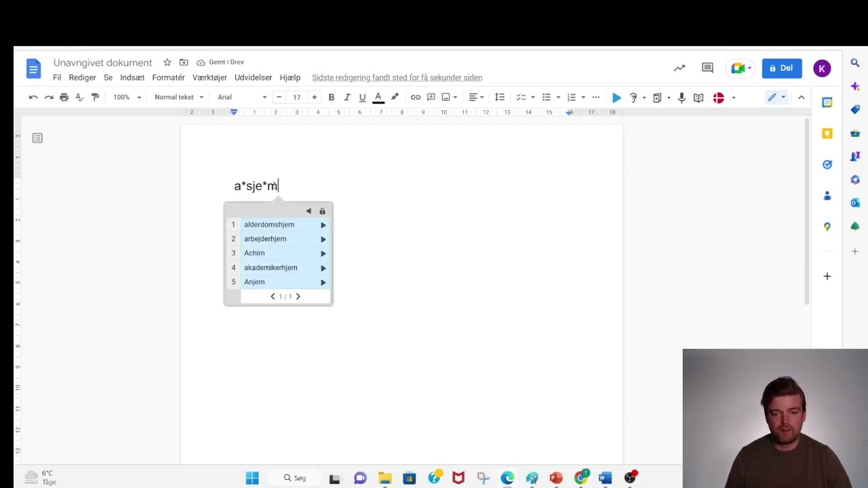Increase font size with the plus button
This screenshot has width=868, height=488.
pos(314,98)
